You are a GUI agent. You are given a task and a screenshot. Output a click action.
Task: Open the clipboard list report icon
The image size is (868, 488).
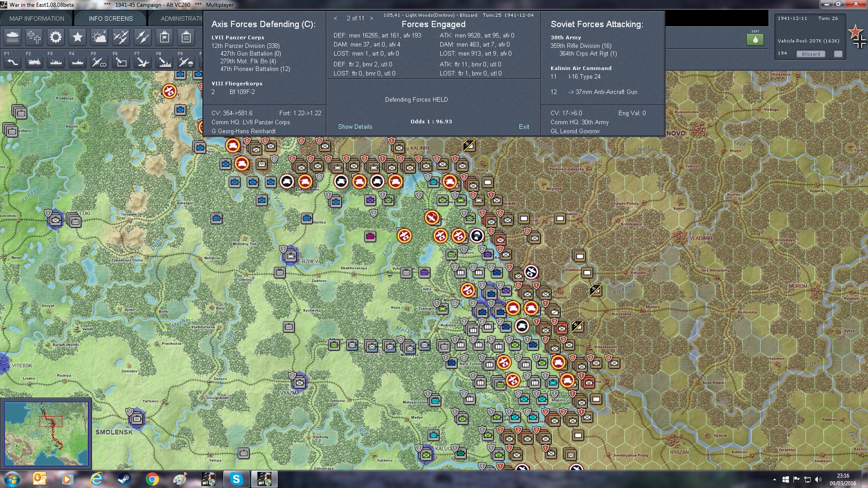pos(186,37)
